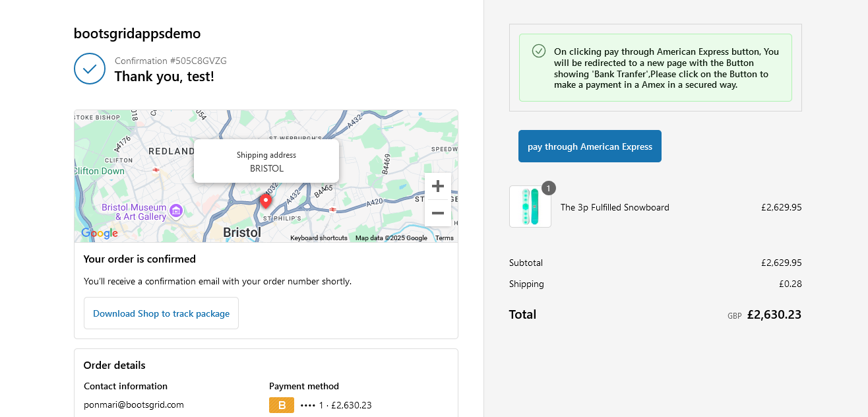
Task: Open map Keyboard shortcuts
Action: pyautogui.click(x=319, y=238)
